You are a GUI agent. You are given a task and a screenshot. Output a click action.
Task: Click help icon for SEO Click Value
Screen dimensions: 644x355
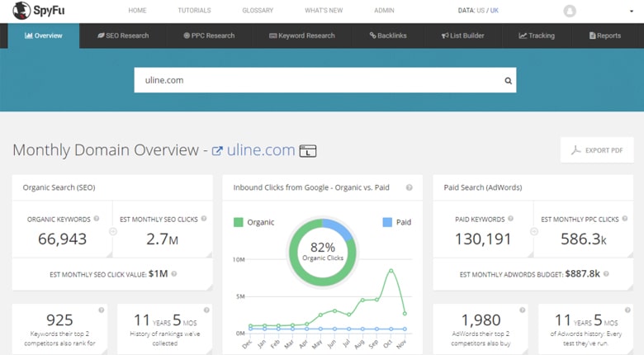(174, 273)
